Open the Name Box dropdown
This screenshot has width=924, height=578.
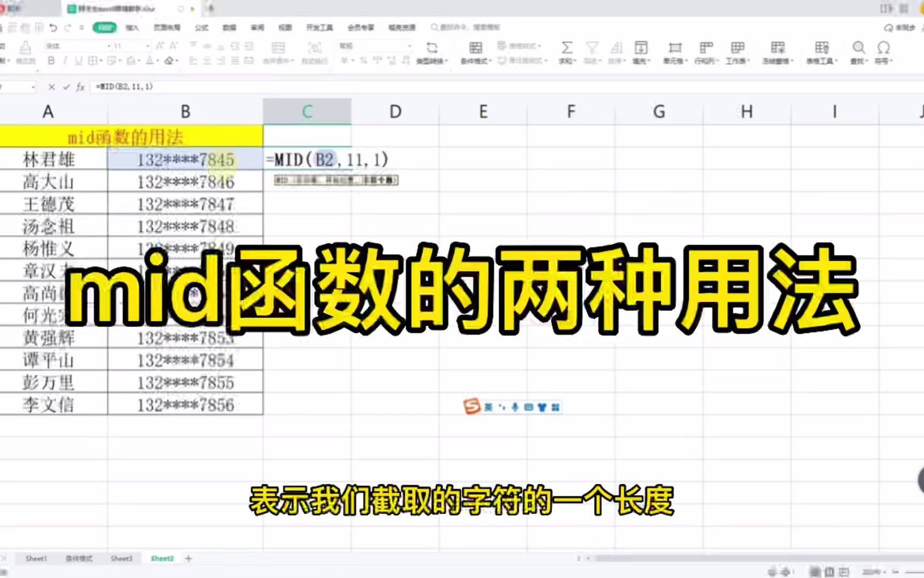coord(33,87)
